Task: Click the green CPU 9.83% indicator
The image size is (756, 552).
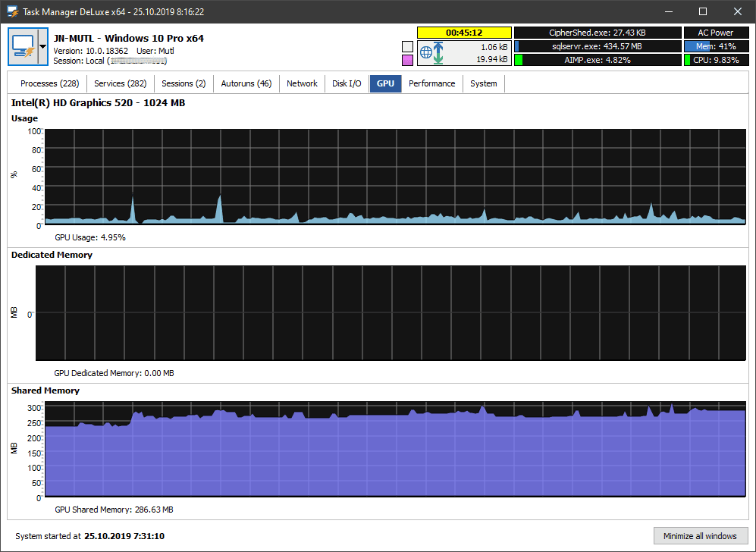Action: pos(715,59)
